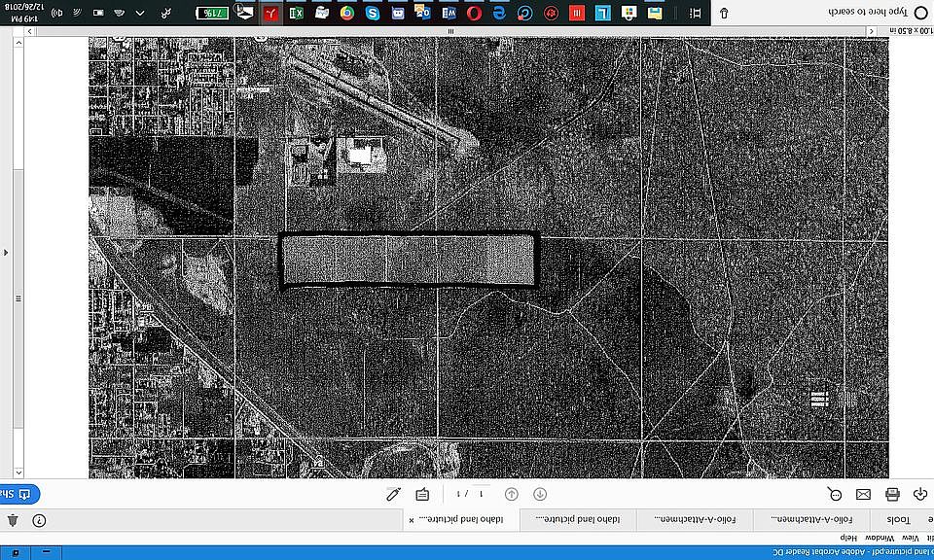Screen dimensions: 934x560
Task: Open the Help question mark icon
Action: click(39, 521)
